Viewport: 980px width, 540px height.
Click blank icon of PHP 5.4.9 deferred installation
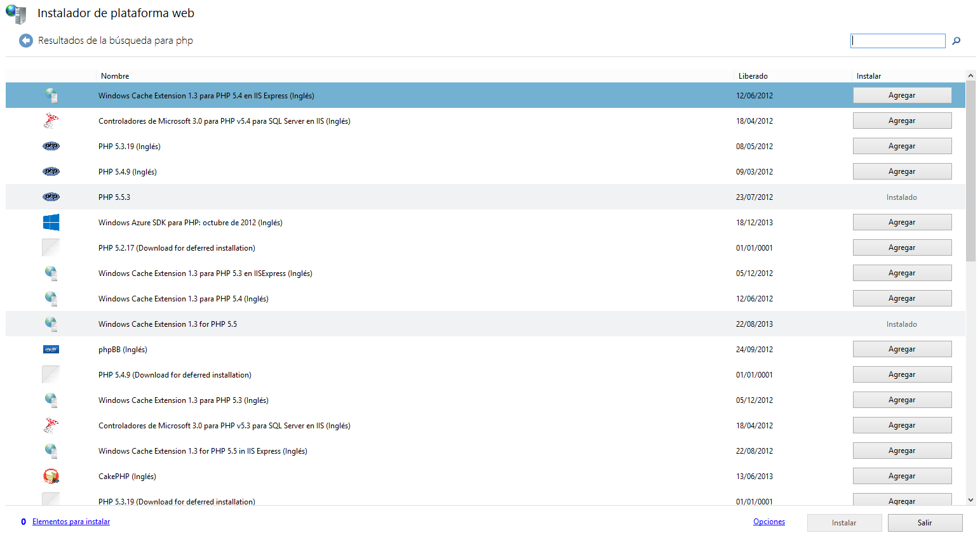[x=51, y=374]
